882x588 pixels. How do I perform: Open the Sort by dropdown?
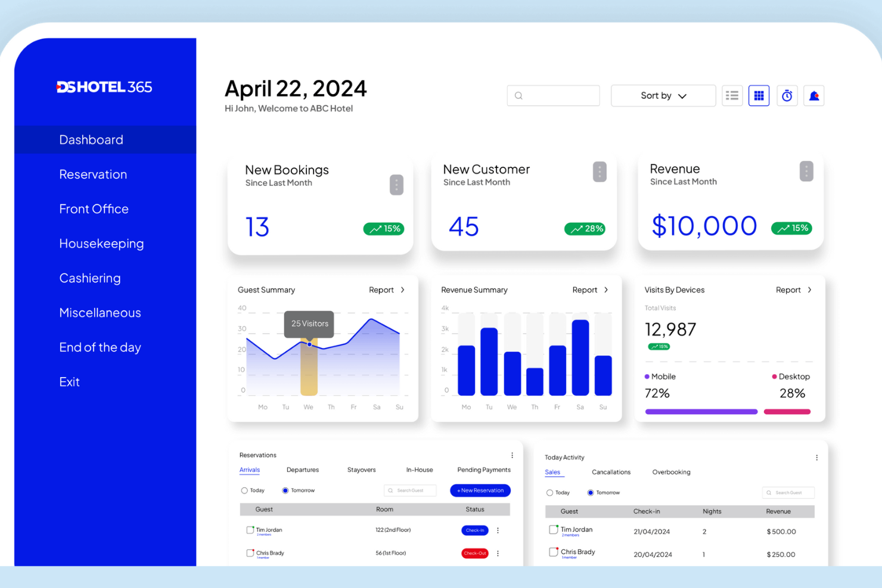(x=663, y=95)
